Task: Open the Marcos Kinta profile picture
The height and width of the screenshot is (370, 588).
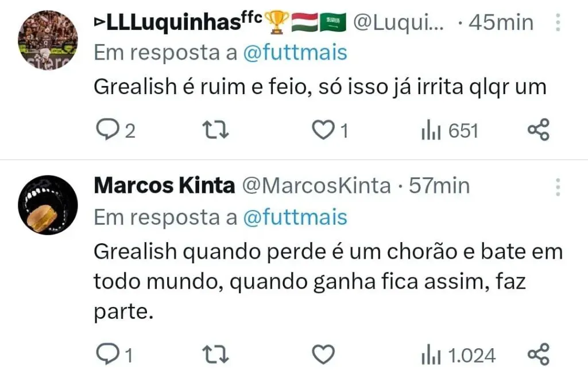Action: point(48,205)
